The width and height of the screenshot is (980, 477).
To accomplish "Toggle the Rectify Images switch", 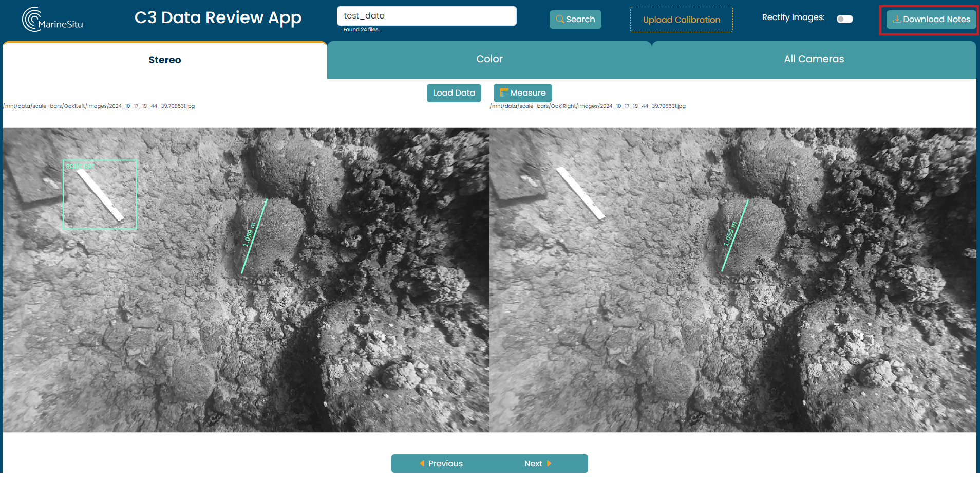I will pyautogui.click(x=844, y=19).
